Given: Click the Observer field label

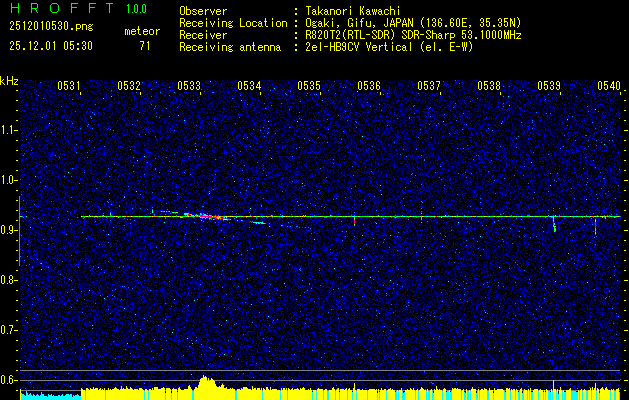Looking at the screenshot, I should 203,11.
